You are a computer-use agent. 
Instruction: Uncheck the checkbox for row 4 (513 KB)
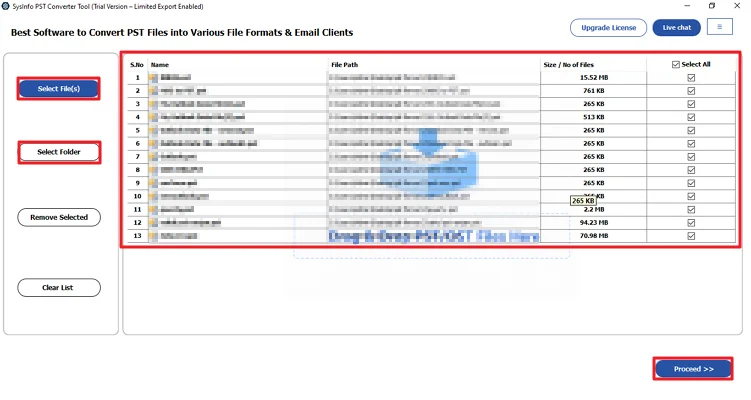click(x=691, y=117)
